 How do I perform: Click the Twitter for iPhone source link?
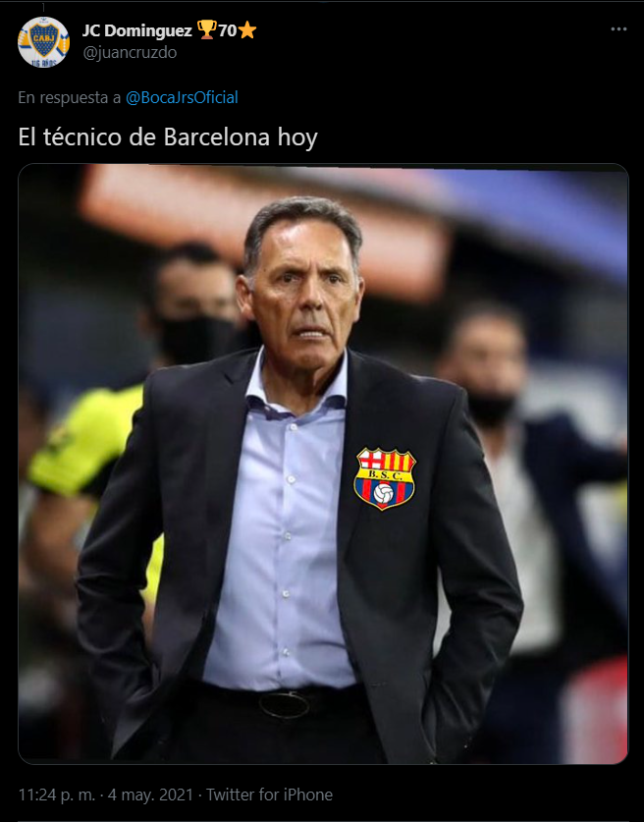(269, 795)
